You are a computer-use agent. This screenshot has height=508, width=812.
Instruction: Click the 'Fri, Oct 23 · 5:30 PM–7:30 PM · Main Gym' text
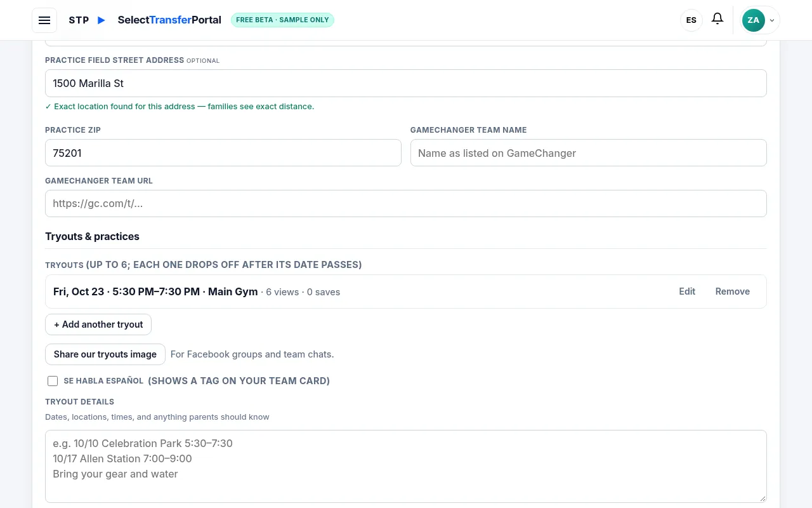click(x=155, y=291)
